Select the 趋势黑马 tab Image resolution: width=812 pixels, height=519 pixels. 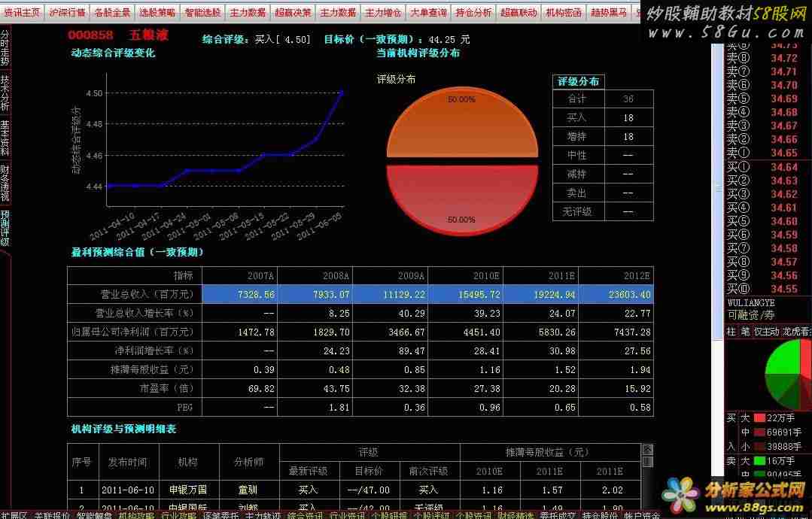[609, 13]
